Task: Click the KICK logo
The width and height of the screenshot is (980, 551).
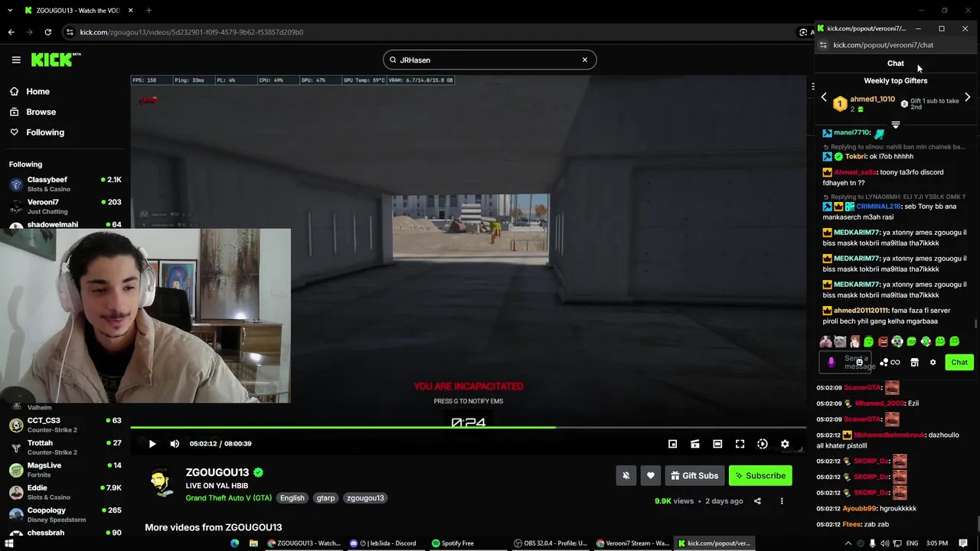Action: pyautogui.click(x=56, y=60)
